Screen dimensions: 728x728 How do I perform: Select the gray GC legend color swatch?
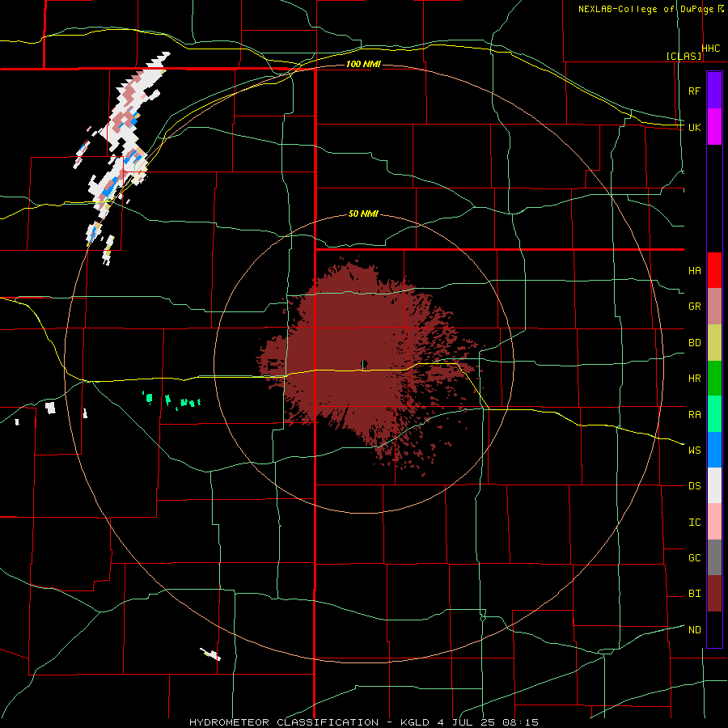pyautogui.click(x=714, y=557)
